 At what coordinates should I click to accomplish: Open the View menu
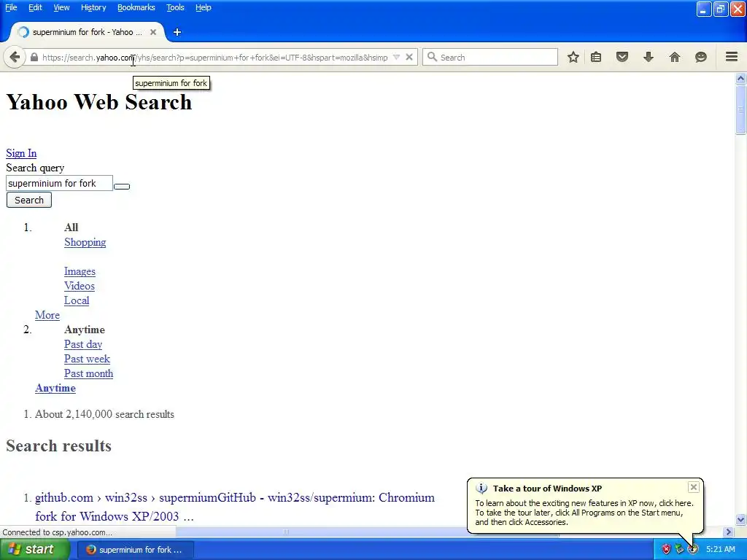coord(61,7)
